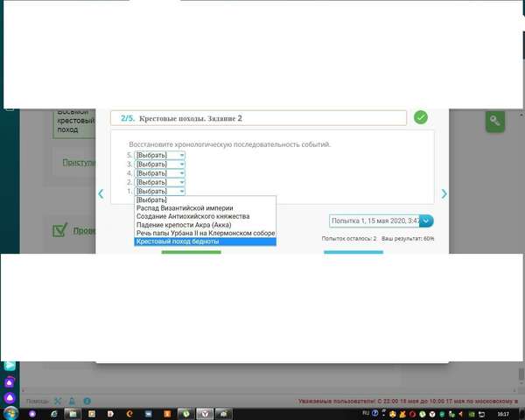Open the Windows Start button
Image resolution: width=525 pixels, height=420 pixels.
11,414
